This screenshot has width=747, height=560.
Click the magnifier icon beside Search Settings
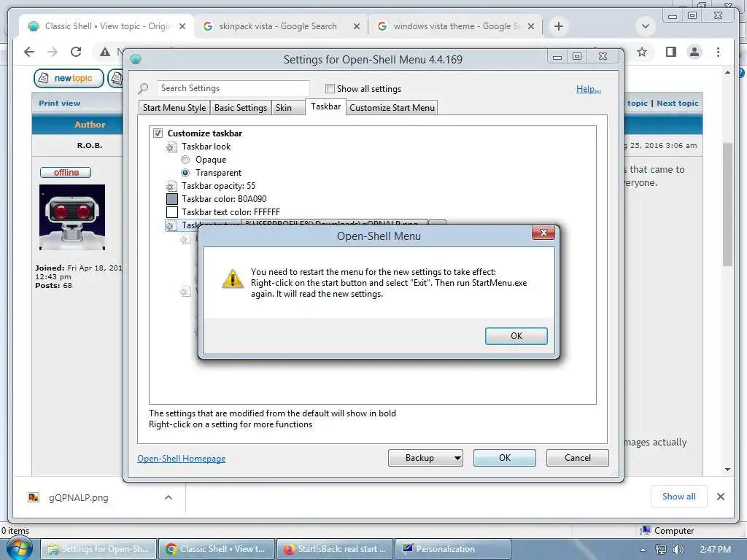(x=143, y=88)
